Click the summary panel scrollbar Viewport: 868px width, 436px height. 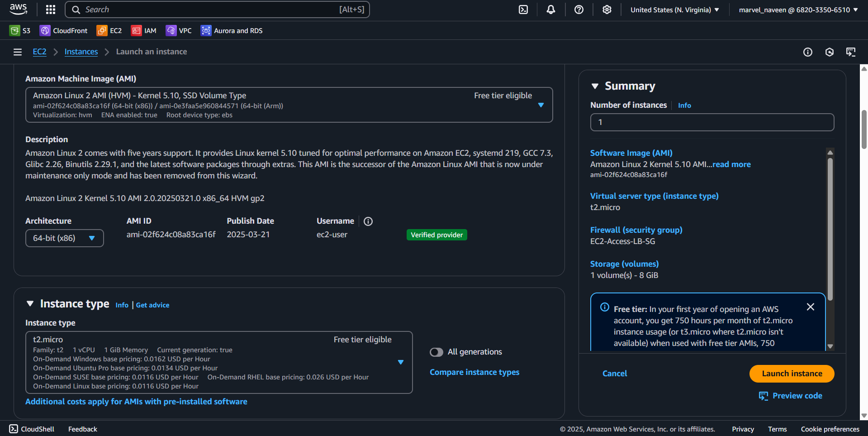(x=830, y=229)
